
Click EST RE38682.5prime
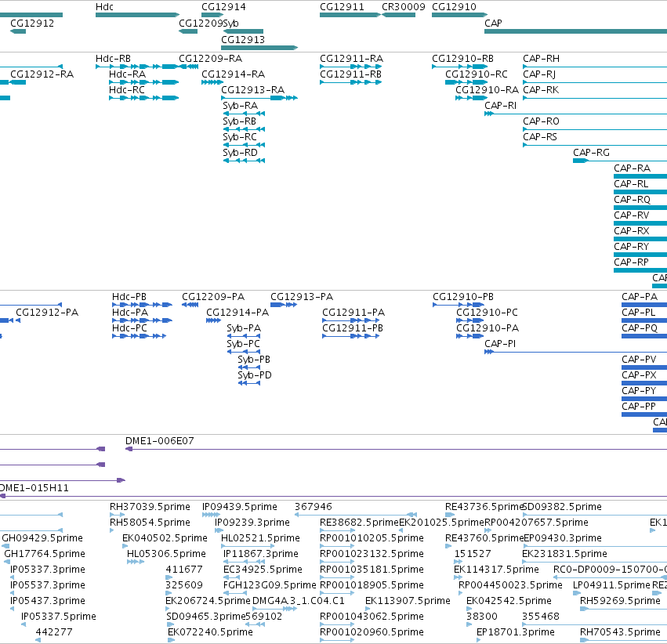(337, 530)
